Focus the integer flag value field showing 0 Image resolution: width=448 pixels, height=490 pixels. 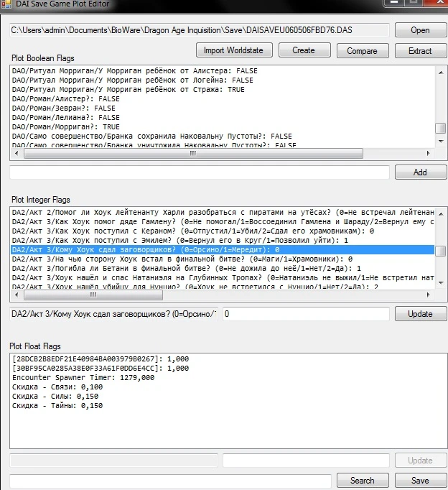pos(306,314)
